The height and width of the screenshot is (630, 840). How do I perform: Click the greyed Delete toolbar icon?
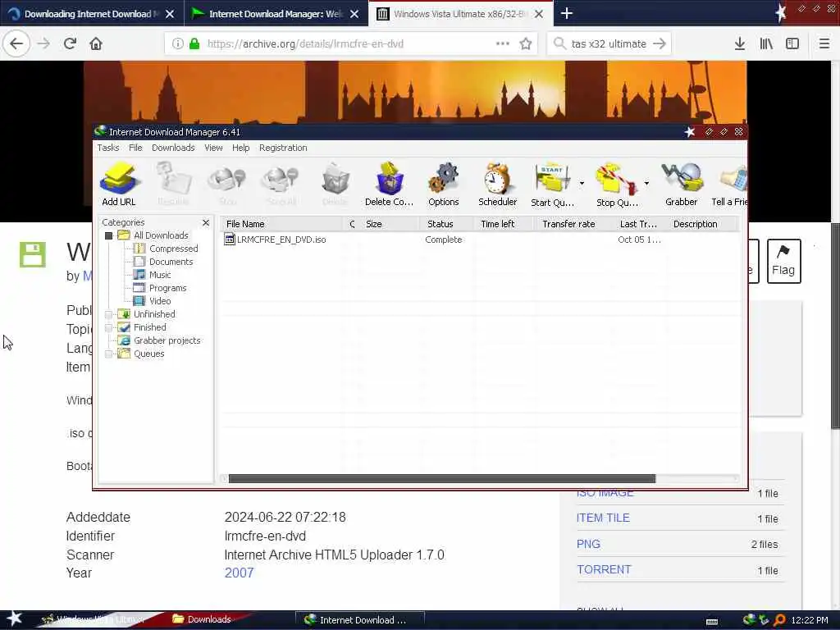coord(335,184)
